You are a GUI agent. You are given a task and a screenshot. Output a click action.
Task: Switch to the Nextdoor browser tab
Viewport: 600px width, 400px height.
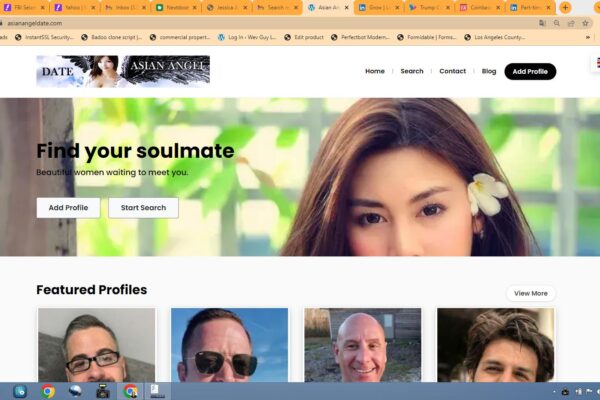click(x=177, y=7)
